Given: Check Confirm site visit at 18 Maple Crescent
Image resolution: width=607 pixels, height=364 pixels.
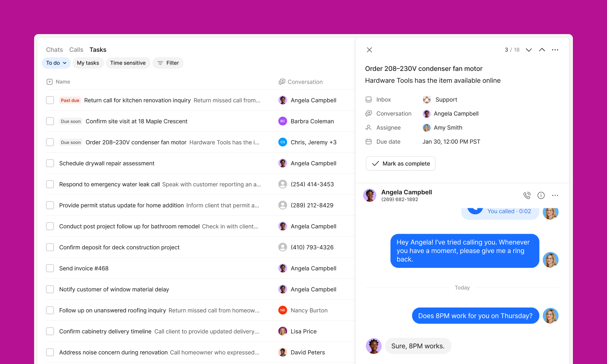Looking at the screenshot, I should point(50,121).
